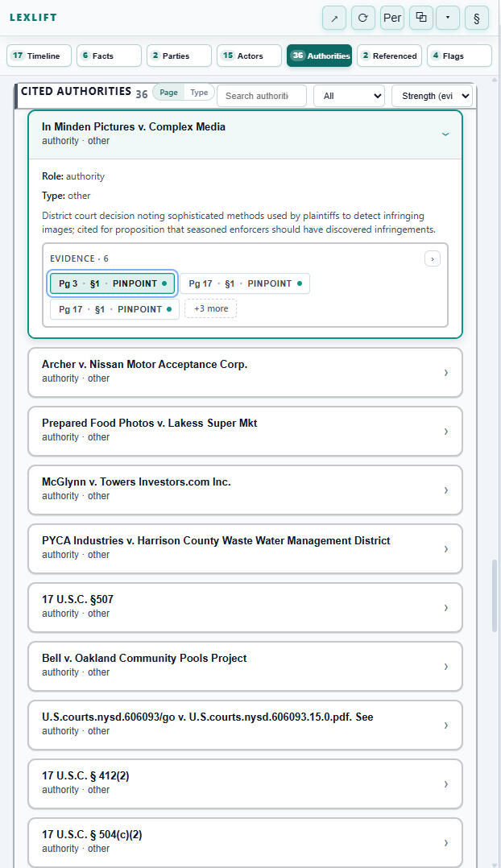The height and width of the screenshot is (868, 501).
Task: Click the 'Per' toolbar button
Action: coord(392,18)
